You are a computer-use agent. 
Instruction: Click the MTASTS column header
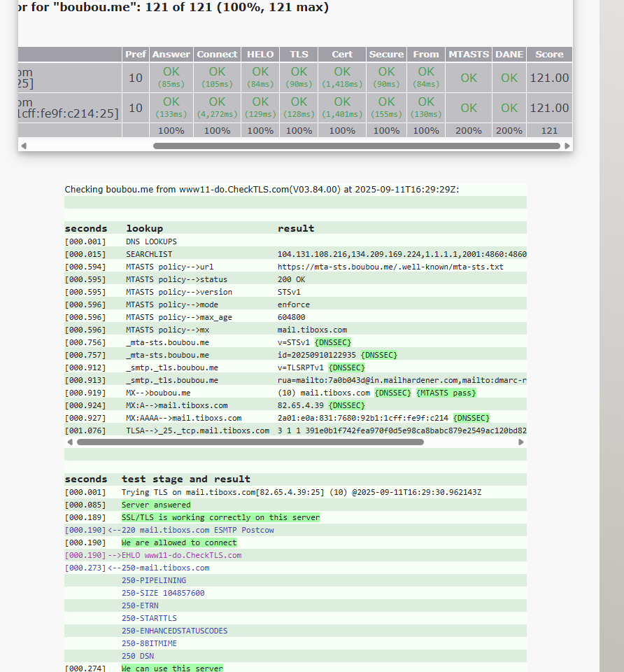pyautogui.click(x=469, y=55)
